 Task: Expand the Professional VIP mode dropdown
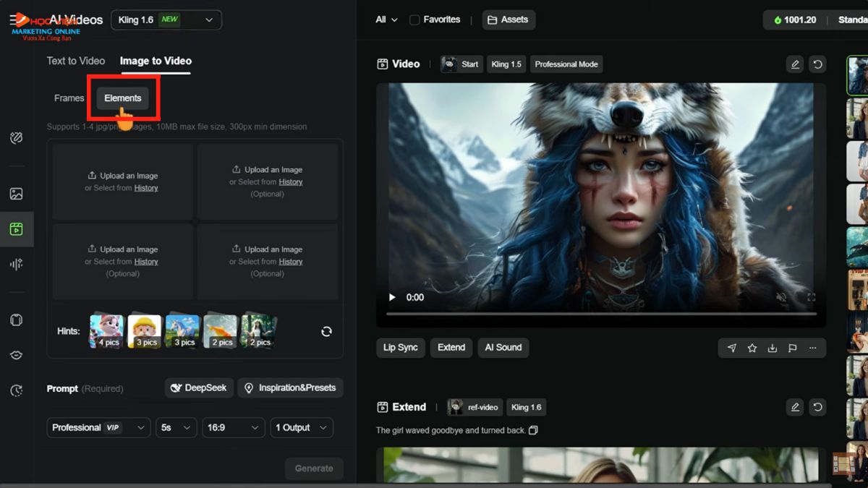98,427
